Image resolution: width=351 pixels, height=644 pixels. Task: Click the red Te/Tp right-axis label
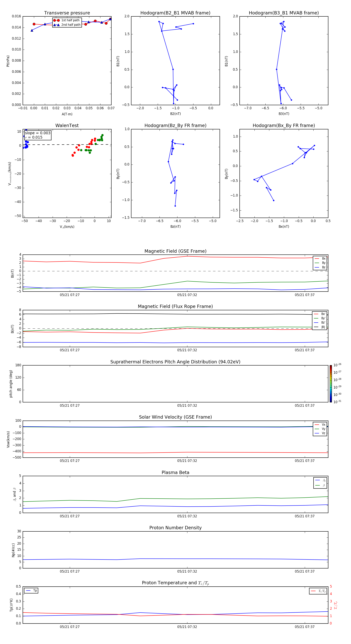coord(336,605)
